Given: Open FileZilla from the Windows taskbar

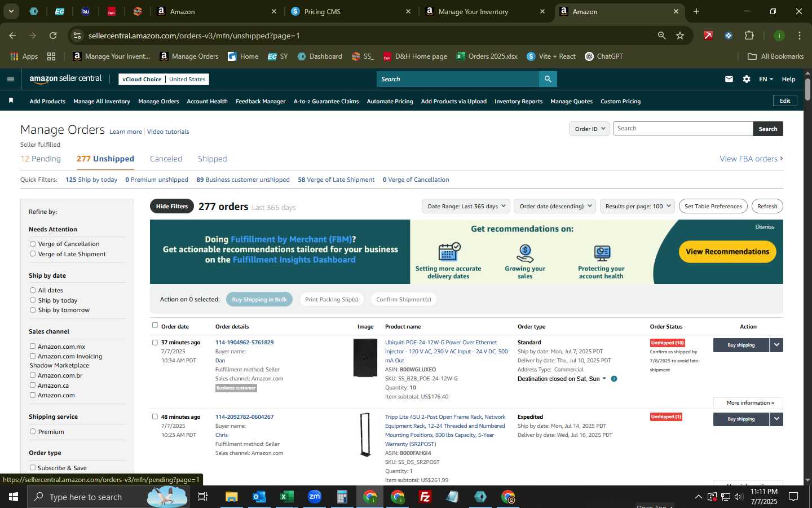Looking at the screenshot, I should [x=425, y=497].
